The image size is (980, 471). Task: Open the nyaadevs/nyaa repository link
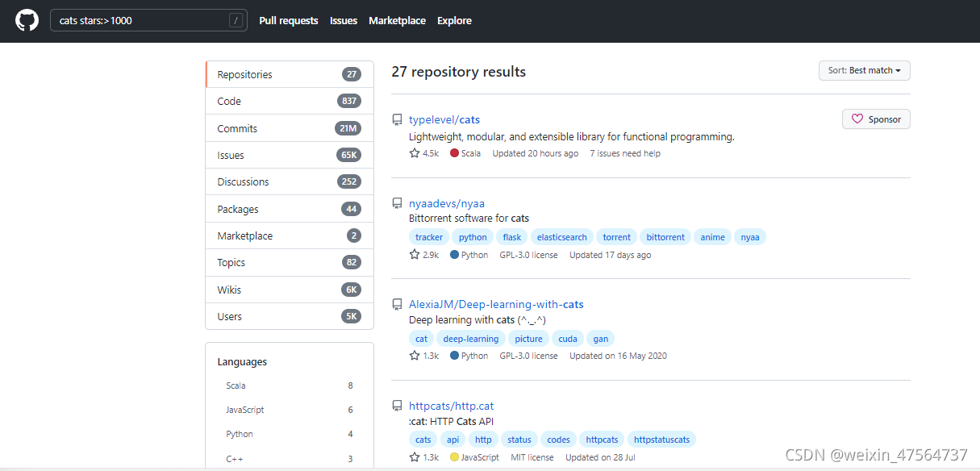click(447, 203)
